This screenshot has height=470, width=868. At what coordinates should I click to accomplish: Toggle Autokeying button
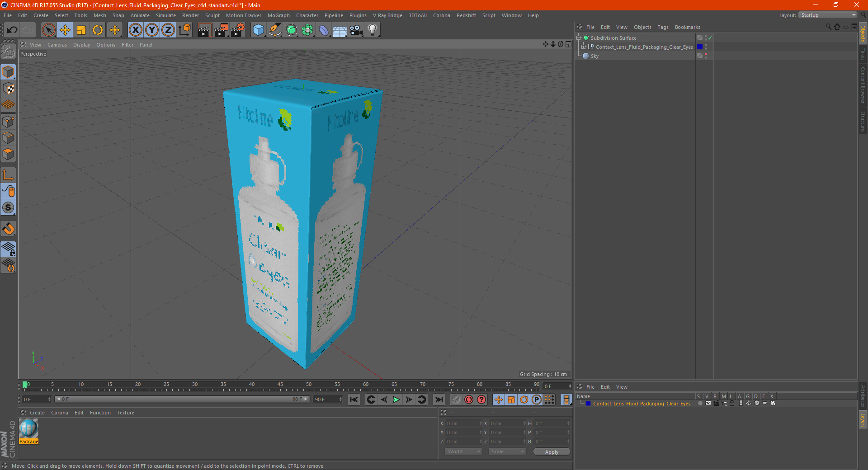[x=469, y=399]
